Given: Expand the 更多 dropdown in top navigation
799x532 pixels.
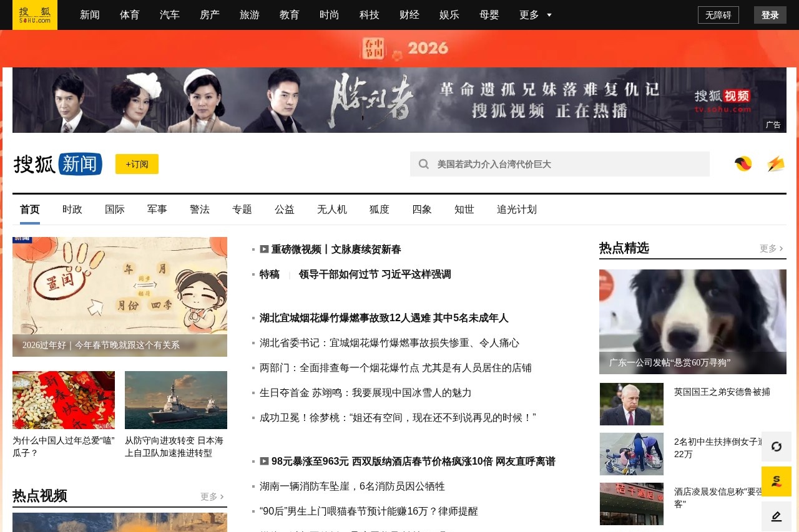Looking at the screenshot, I should pos(536,15).
